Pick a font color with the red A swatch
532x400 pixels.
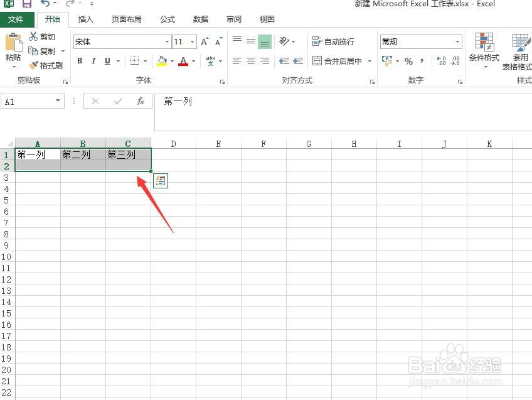click(x=184, y=61)
